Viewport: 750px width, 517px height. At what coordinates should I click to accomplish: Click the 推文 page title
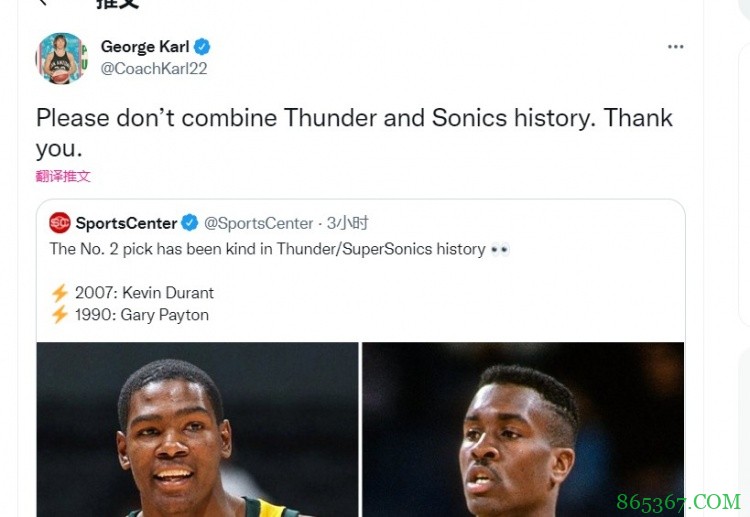[x=118, y=4]
